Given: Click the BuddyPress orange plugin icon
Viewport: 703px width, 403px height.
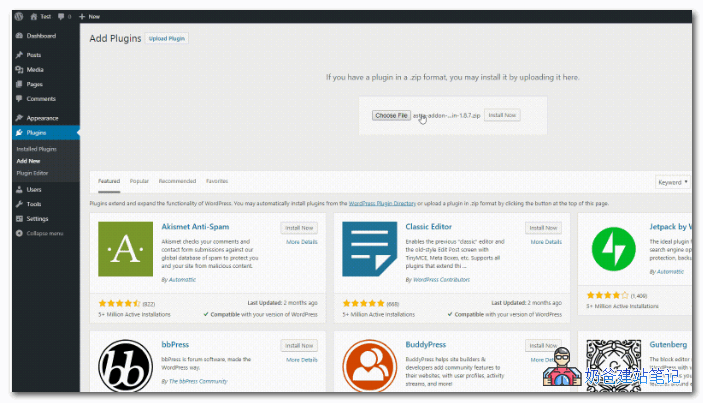Looking at the screenshot, I should (x=370, y=366).
